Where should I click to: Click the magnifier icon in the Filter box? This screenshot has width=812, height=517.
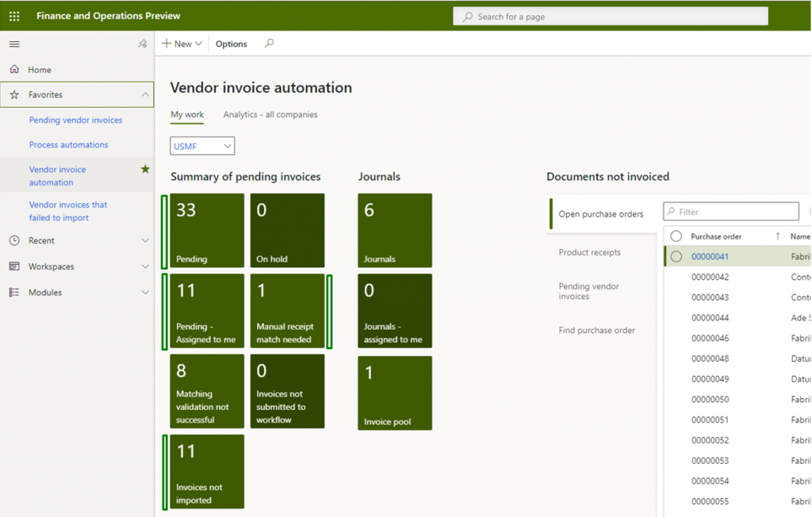pos(671,212)
